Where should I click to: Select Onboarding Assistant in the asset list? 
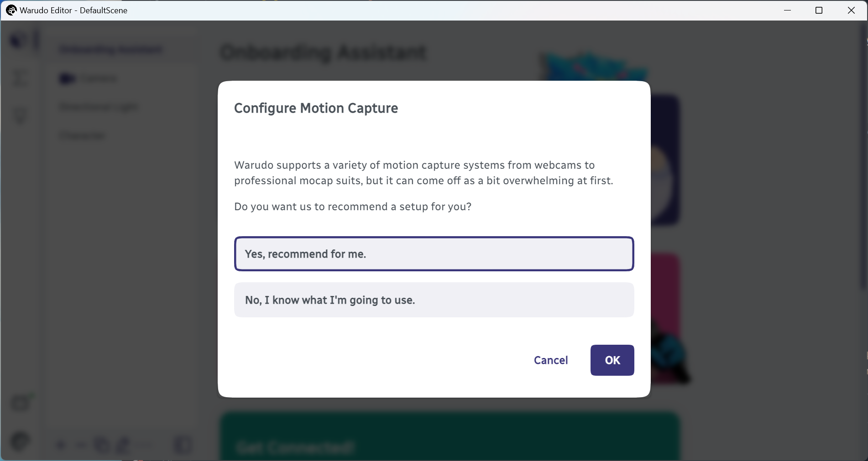coord(111,49)
